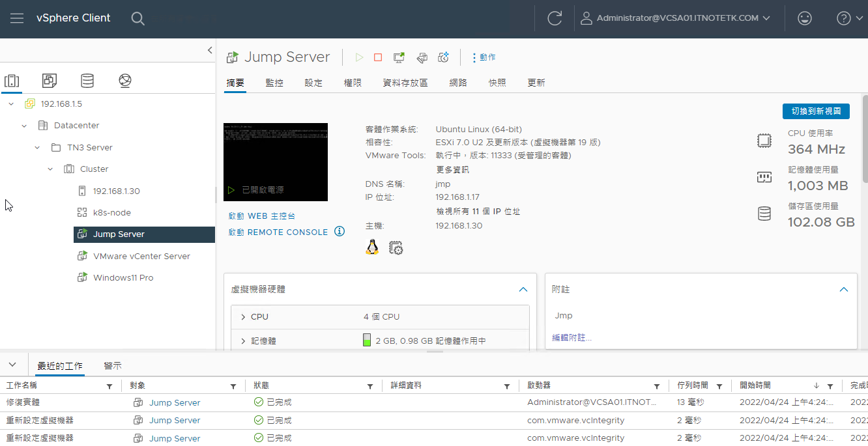
Task: Select k8s-node in inventory tree
Action: [x=111, y=212]
